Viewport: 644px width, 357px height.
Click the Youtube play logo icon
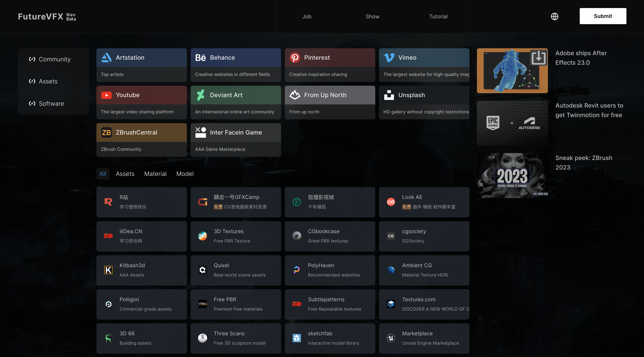point(107,95)
